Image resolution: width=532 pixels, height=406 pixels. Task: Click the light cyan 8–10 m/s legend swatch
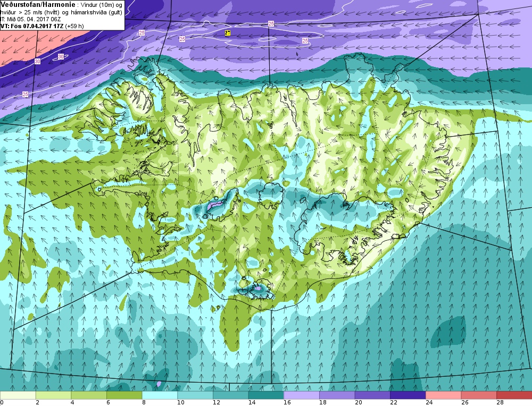click(x=160, y=395)
